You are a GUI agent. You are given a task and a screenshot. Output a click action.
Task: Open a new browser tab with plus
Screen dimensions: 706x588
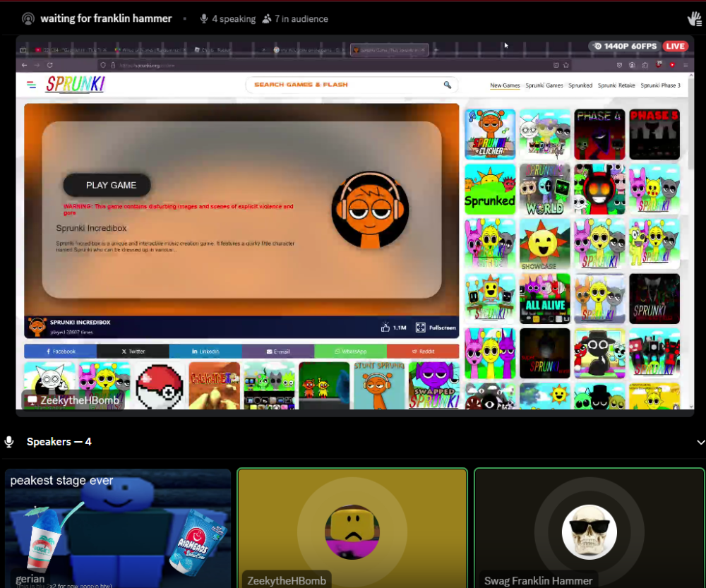click(436, 50)
